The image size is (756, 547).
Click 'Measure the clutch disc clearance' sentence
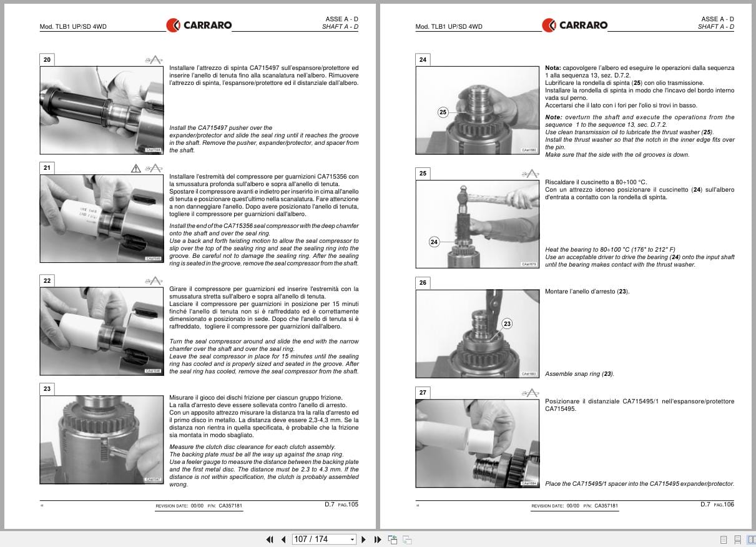pyautogui.click(x=252, y=447)
